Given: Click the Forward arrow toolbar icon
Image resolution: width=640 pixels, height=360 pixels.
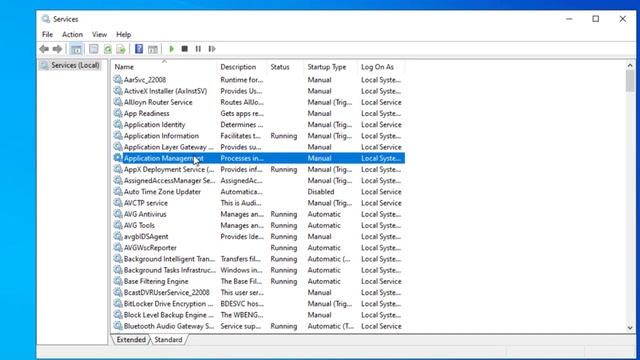Looking at the screenshot, I should point(58,49).
